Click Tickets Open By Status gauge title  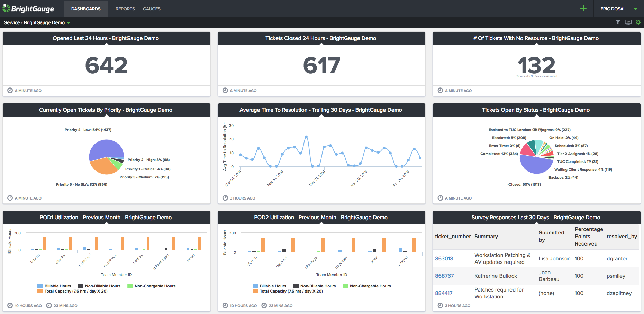pyautogui.click(x=536, y=110)
